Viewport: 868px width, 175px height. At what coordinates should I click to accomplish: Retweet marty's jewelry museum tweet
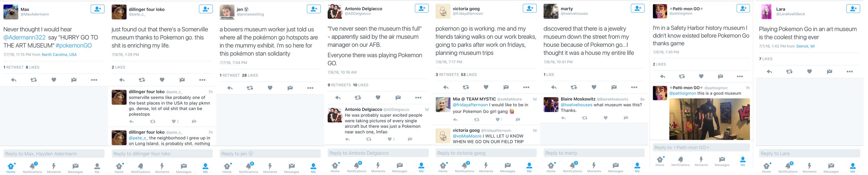(x=574, y=87)
